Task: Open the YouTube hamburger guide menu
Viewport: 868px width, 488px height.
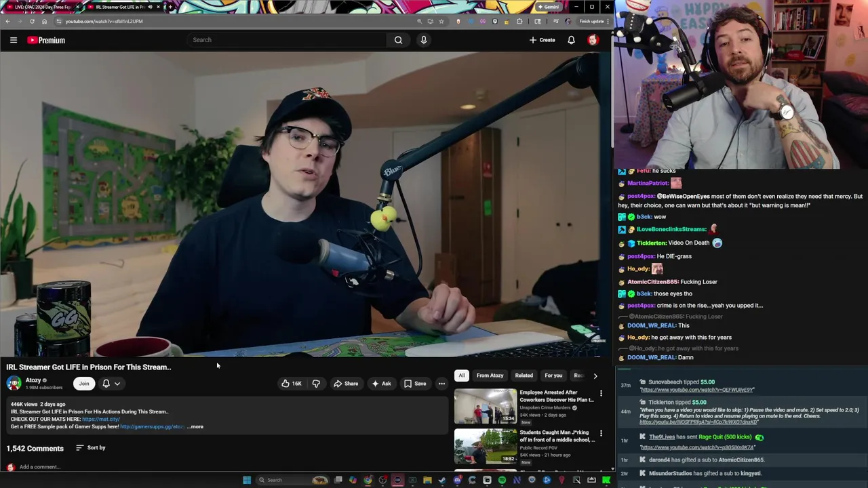Action: point(13,40)
